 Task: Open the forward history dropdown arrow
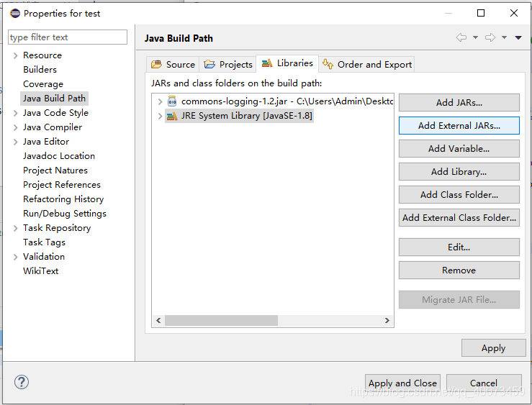504,38
